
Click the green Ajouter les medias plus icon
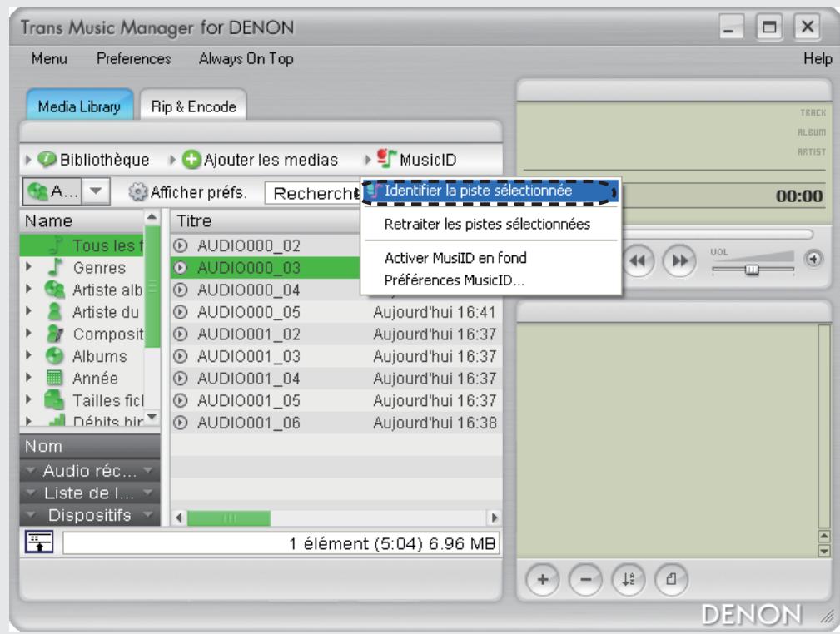(x=191, y=160)
